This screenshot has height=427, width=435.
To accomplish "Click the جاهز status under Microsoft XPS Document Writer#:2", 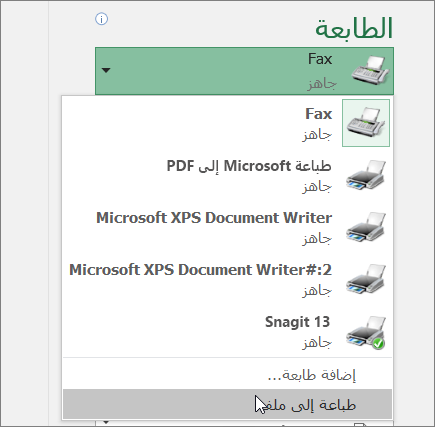I will (x=317, y=291).
